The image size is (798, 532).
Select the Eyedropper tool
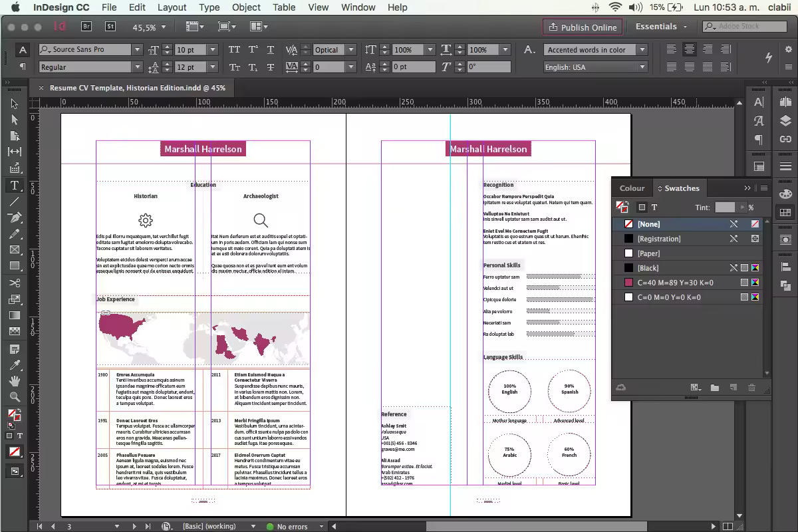15,365
